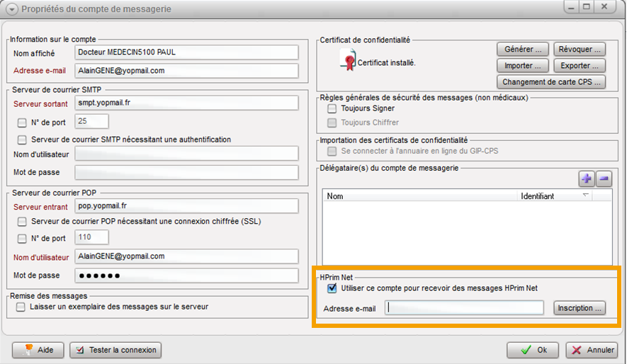The height and width of the screenshot is (364, 627).
Task: Click the installed certificate icon
Action: (x=348, y=62)
